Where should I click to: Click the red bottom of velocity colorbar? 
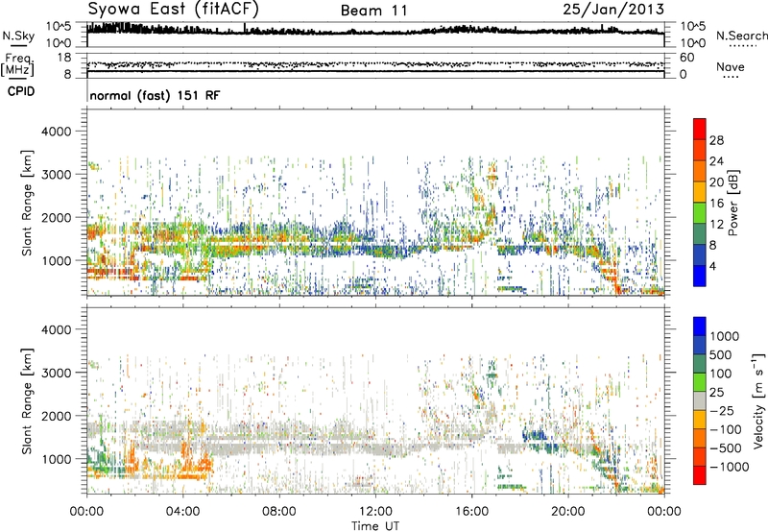[700, 475]
